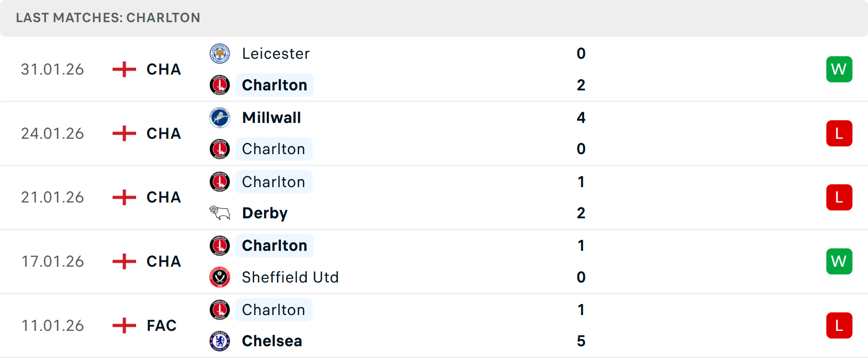This screenshot has height=358, width=868.
Task: Click Charlton crest in the Leicester match
Action: (x=220, y=85)
